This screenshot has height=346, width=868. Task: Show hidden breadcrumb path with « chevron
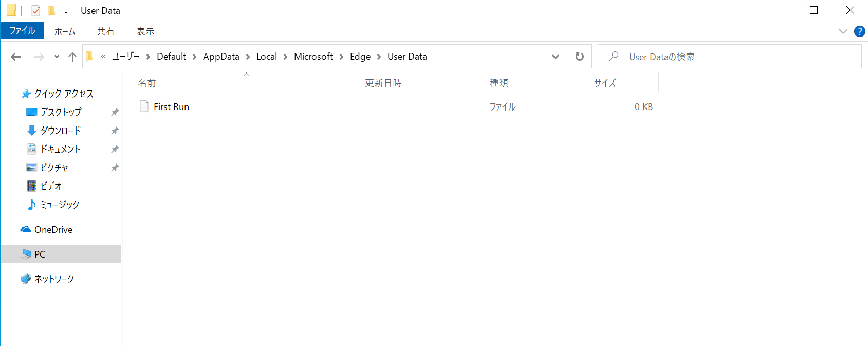(103, 57)
